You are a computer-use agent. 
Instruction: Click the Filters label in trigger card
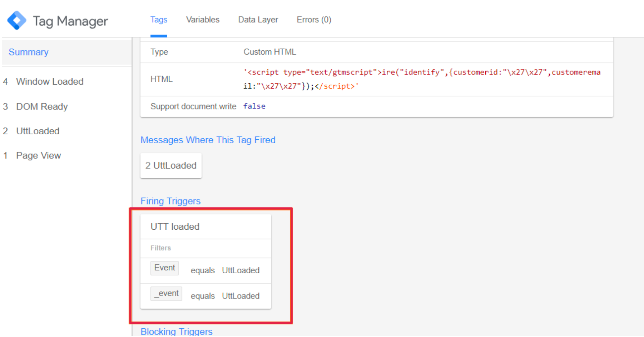click(160, 248)
